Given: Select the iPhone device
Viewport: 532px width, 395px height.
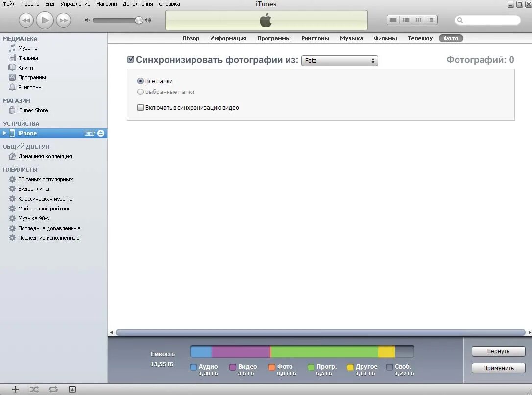Looking at the screenshot, I should [x=53, y=133].
